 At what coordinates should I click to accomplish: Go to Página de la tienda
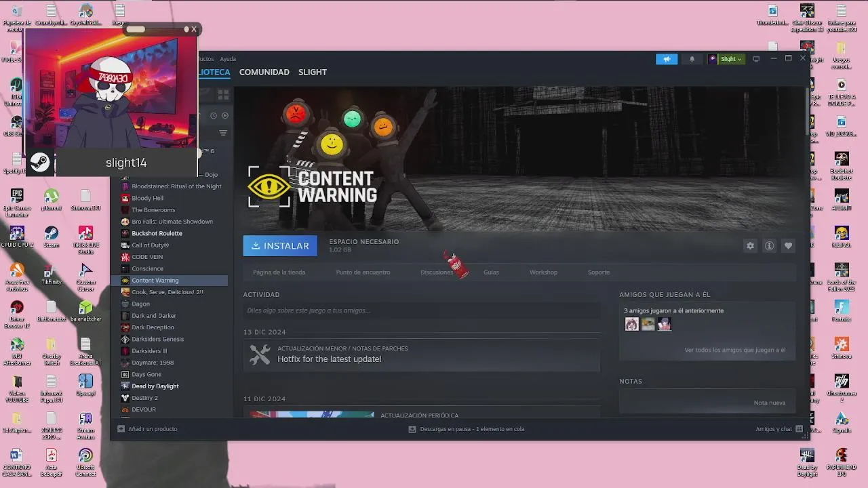(279, 272)
